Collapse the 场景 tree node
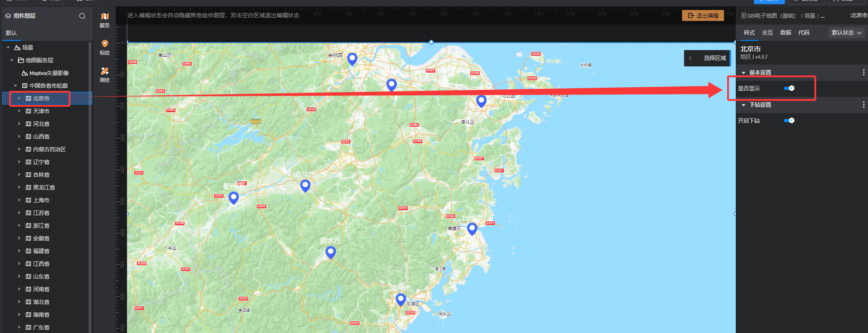The height and width of the screenshot is (333, 868). tap(8, 48)
